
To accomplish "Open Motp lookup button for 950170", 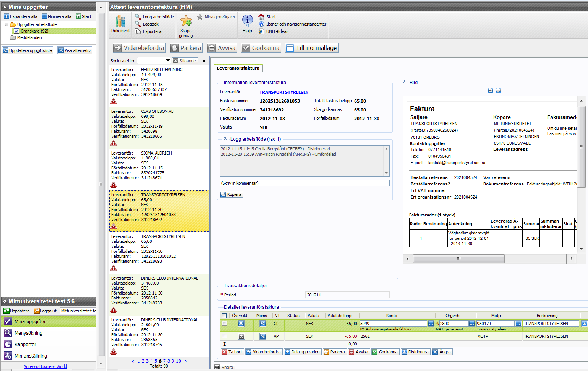I will click(x=518, y=324).
